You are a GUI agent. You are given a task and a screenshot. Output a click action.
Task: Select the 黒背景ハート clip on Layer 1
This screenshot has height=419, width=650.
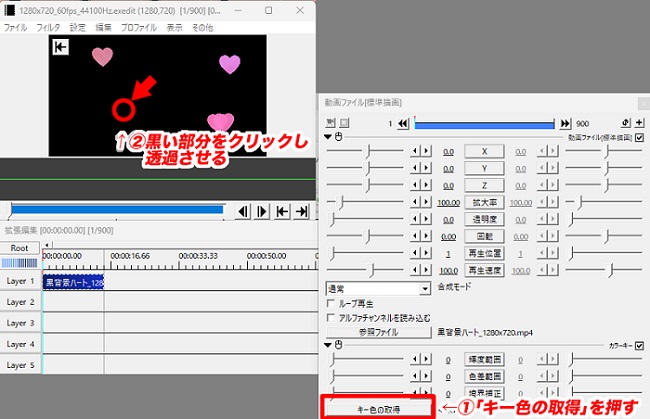tap(73, 282)
